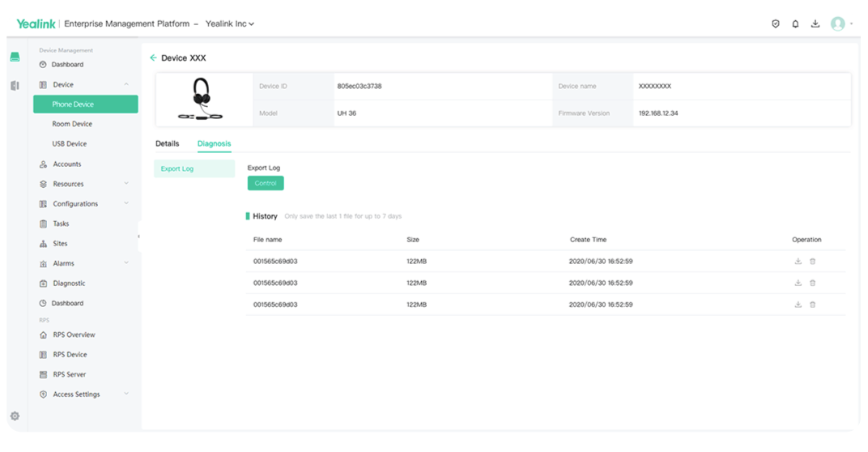The image size is (868, 452).
Task: Click Diagnostic icon in sidebar
Action: [x=43, y=284]
